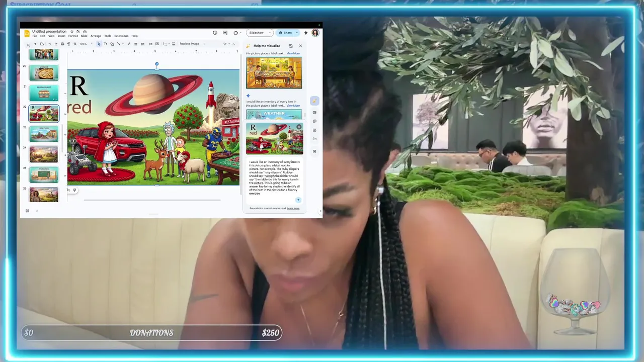The image size is (644, 362).
Task: Select slide 23 Station thumbnail
Action: point(44,134)
